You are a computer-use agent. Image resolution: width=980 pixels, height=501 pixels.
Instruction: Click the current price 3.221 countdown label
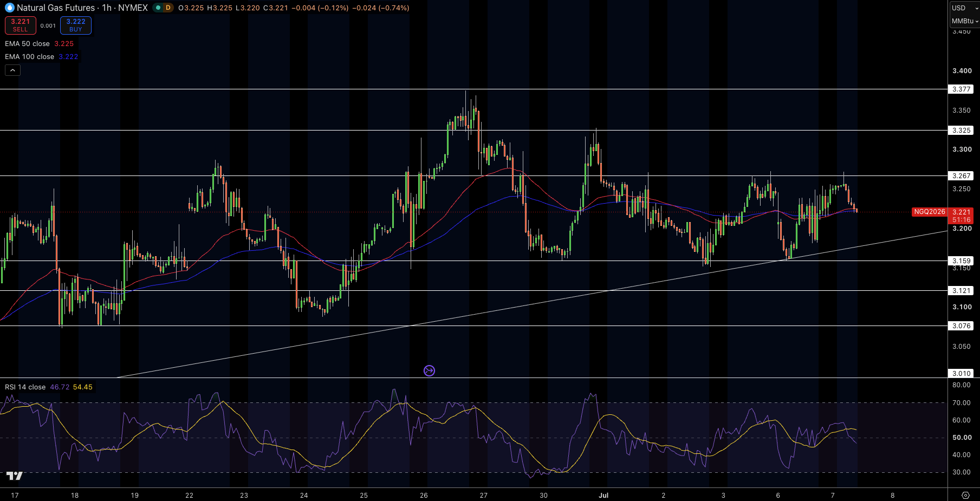click(x=961, y=216)
